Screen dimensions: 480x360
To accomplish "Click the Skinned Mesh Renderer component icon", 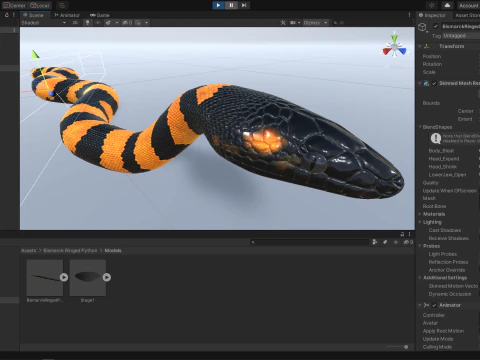I will point(426,83).
